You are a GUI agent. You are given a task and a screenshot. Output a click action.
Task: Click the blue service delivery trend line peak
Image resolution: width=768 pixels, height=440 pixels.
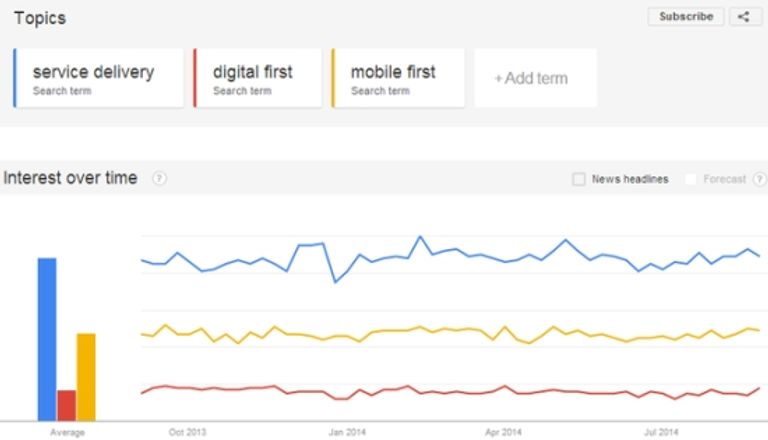[420, 237]
